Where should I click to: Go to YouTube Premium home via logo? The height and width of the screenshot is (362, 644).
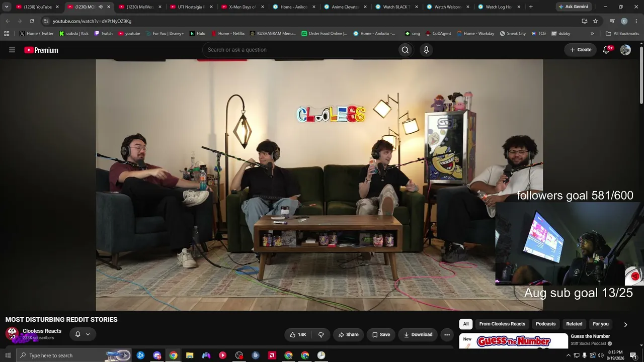[41, 50]
